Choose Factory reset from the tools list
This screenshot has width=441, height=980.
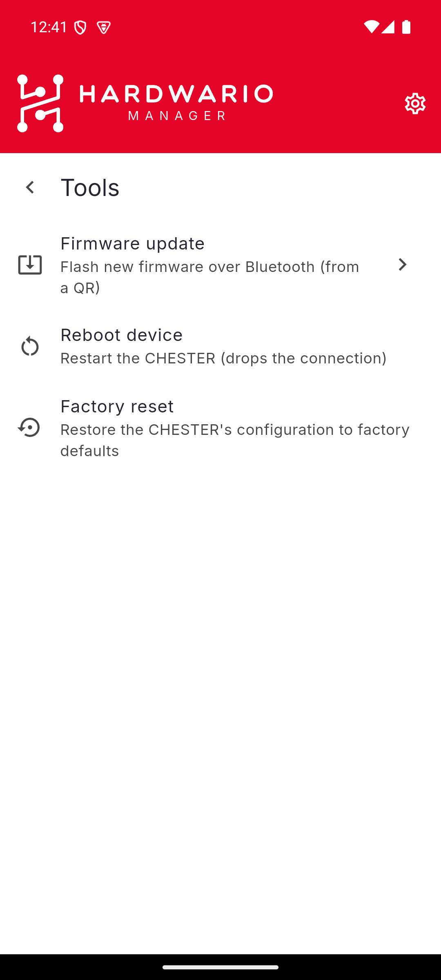tap(220, 428)
